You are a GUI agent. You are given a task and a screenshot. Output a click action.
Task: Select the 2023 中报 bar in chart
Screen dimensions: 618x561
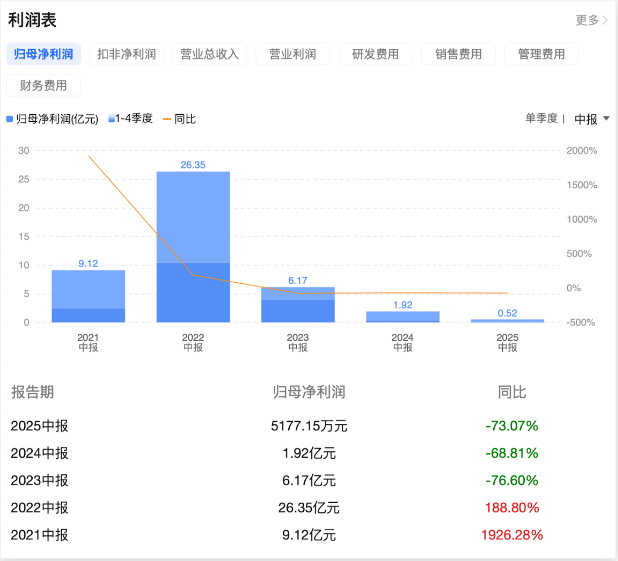click(x=298, y=306)
